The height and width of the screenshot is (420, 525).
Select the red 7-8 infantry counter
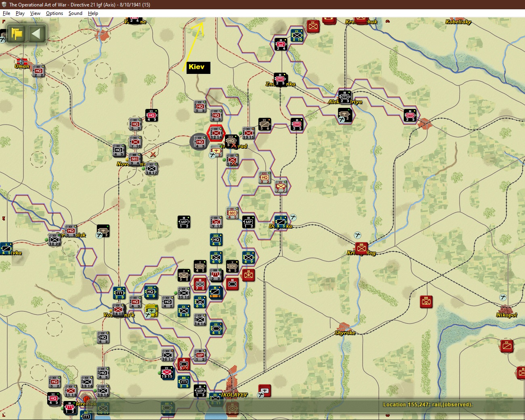point(200,284)
